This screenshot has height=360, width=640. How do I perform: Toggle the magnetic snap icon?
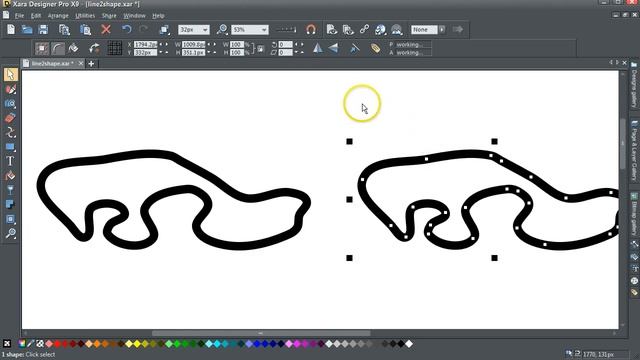[311, 29]
